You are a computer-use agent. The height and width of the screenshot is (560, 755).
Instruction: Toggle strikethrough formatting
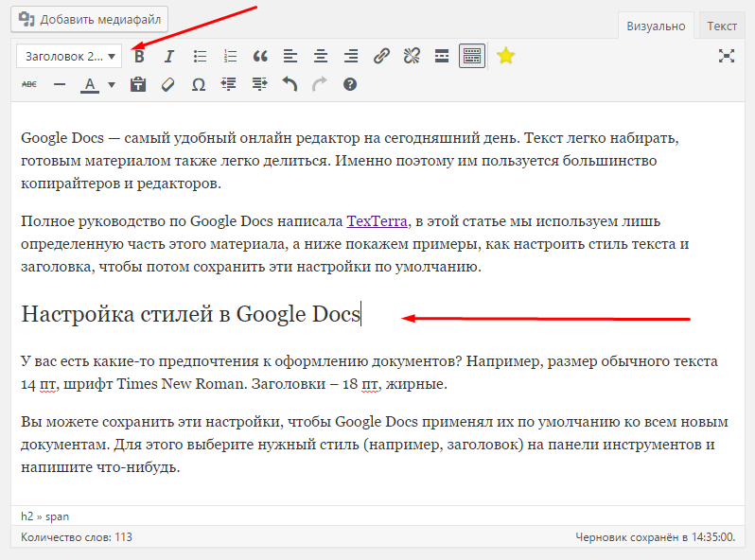[x=29, y=84]
